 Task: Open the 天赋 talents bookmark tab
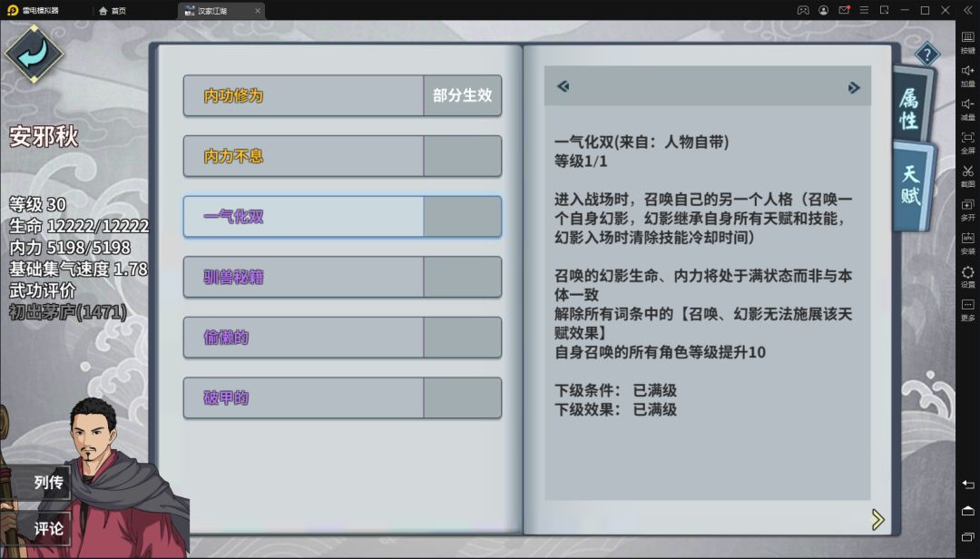[911, 185]
